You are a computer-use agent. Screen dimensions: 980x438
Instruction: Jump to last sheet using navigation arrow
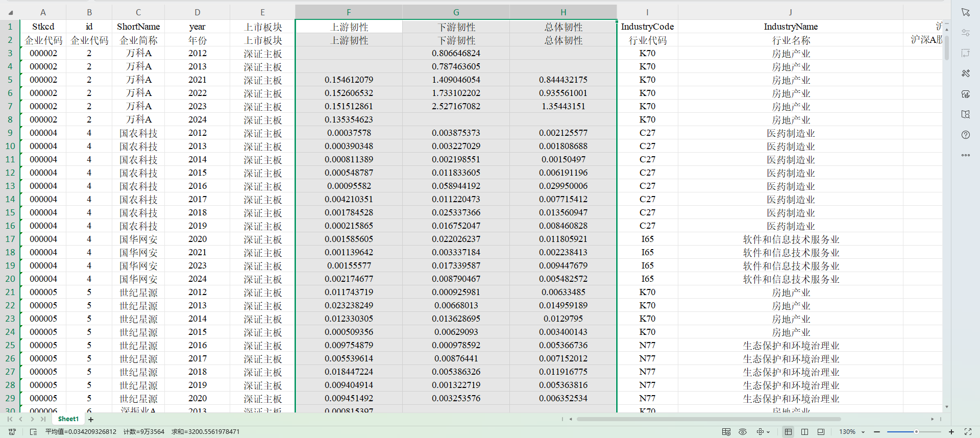pos(43,419)
